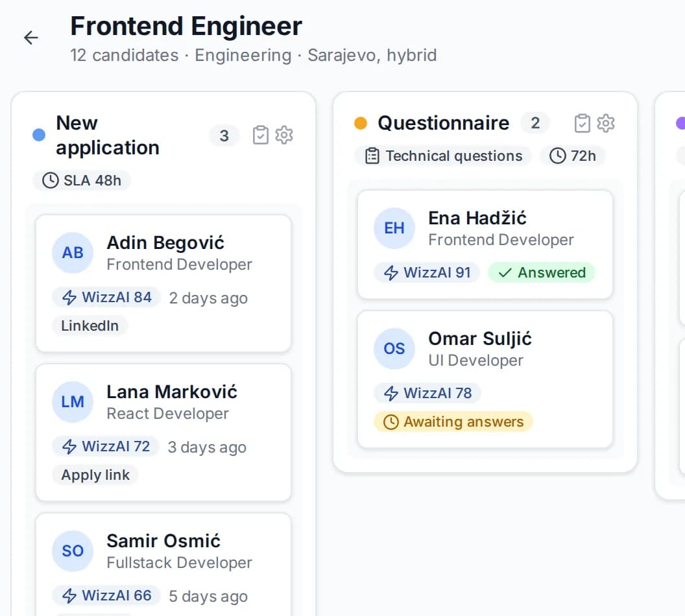Select the LinkedIn source tag
Screen dimensions: 685x616
(90, 326)
